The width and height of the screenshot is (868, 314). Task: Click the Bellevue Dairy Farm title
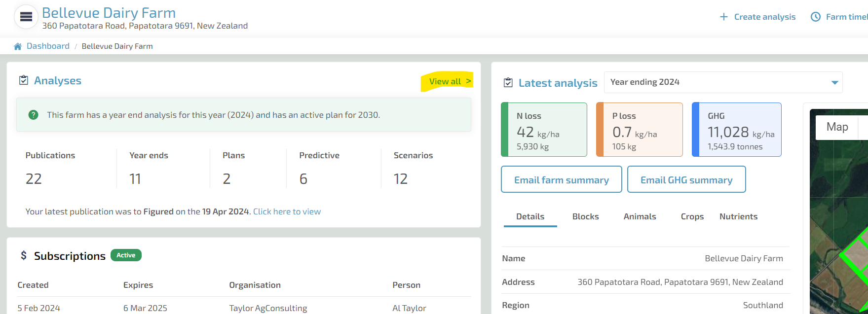pos(109,13)
